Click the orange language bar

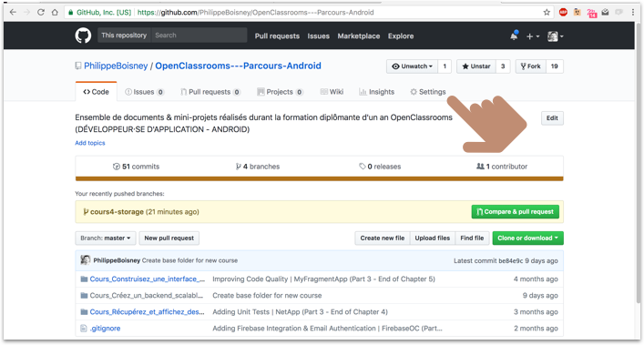pyautogui.click(x=319, y=178)
